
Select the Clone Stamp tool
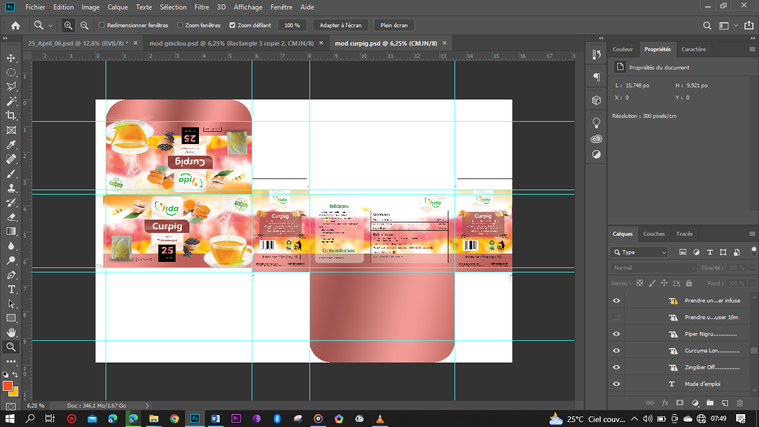pos(11,188)
